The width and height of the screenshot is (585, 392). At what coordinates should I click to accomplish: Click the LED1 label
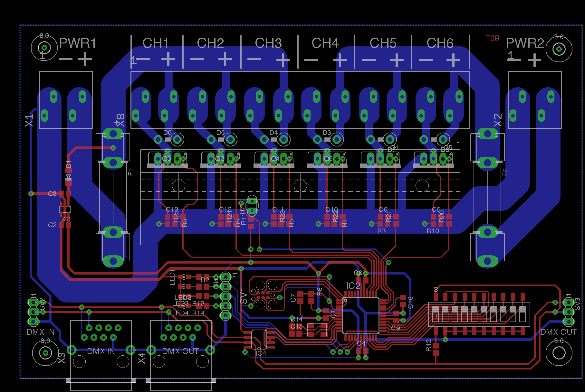(172, 277)
